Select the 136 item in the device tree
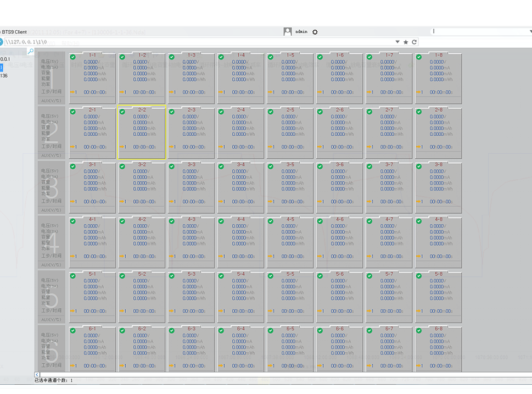The height and width of the screenshot is (394, 532). (x=4, y=76)
